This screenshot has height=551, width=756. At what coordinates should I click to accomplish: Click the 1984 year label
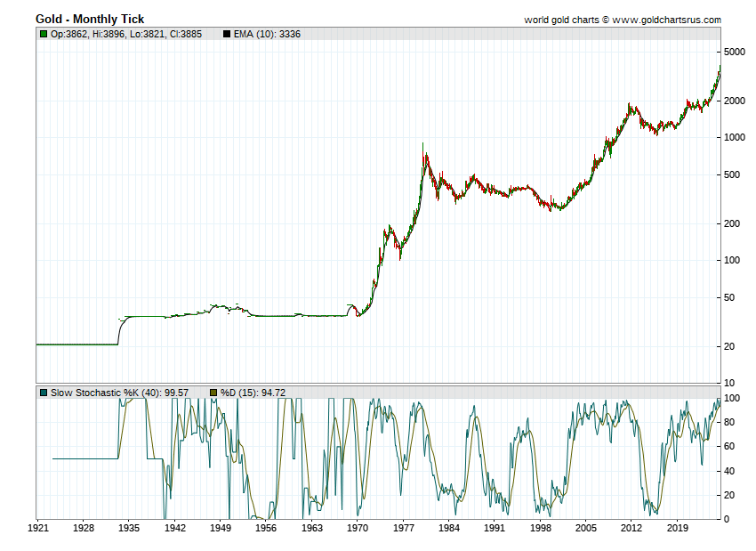pos(449,528)
